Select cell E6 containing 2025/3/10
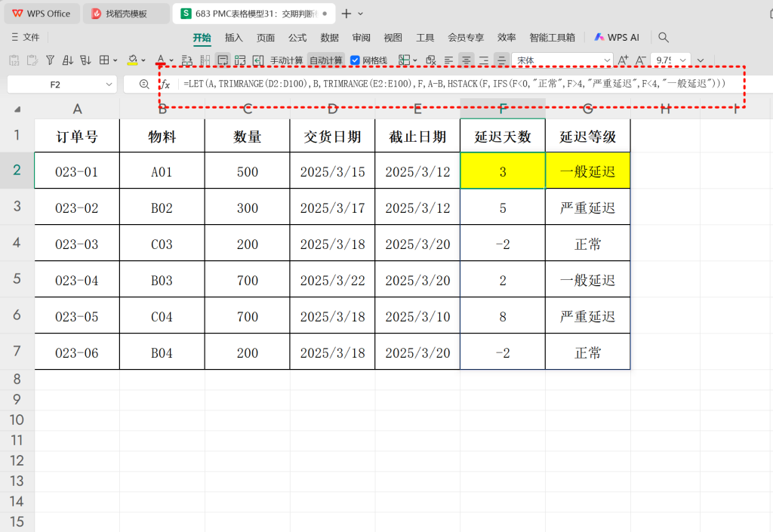 click(x=417, y=315)
